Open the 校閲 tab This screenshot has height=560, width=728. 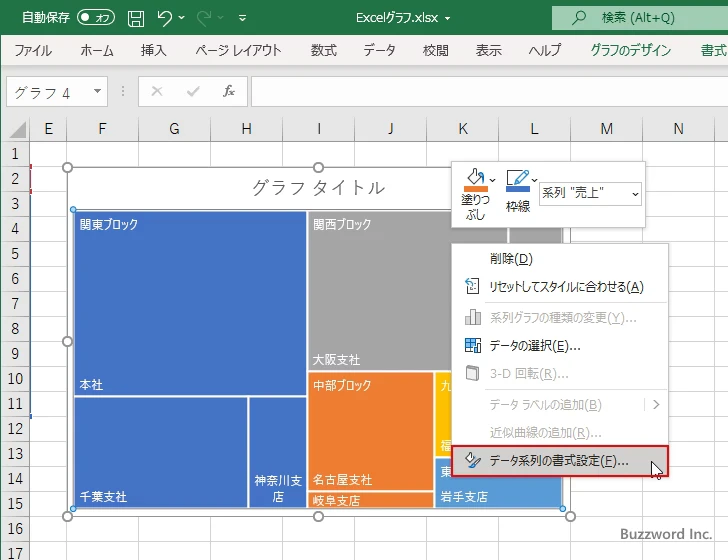(x=436, y=50)
